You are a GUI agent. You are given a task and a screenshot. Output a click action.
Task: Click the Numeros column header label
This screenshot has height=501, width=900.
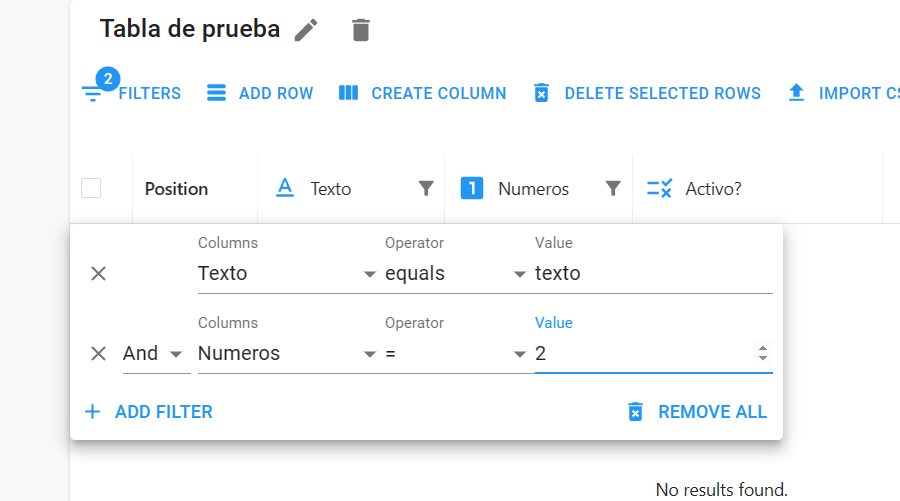pyautogui.click(x=533, y=189)
